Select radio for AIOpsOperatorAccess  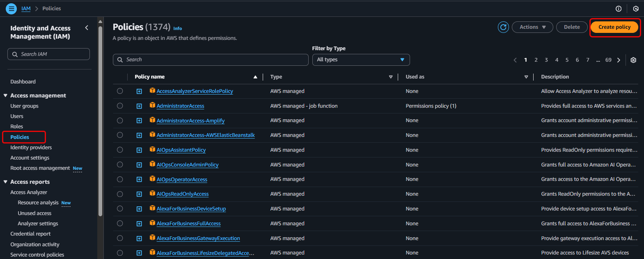point(120,179)
